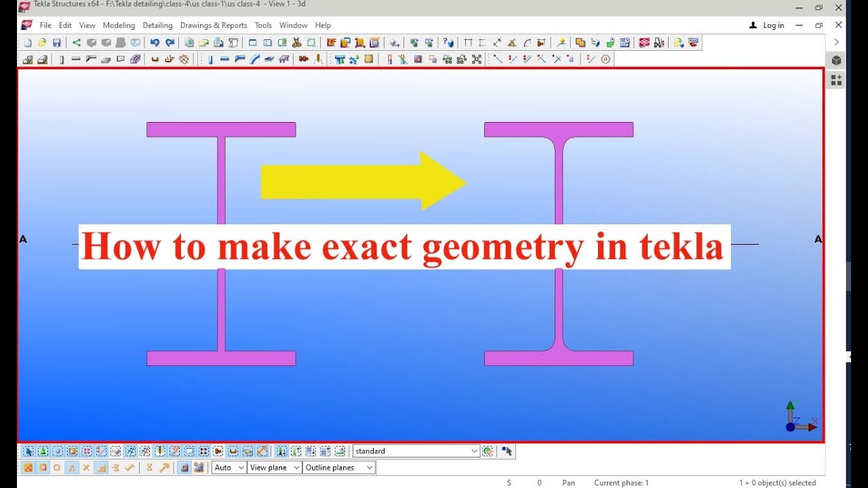Click the left I-beam profile in view

tap(221, 244)
